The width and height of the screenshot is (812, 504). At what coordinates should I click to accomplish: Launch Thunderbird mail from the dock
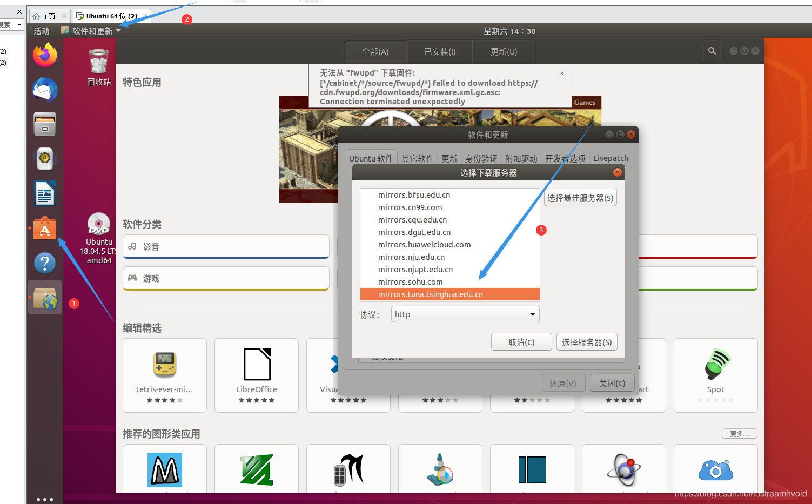(45, 89)
